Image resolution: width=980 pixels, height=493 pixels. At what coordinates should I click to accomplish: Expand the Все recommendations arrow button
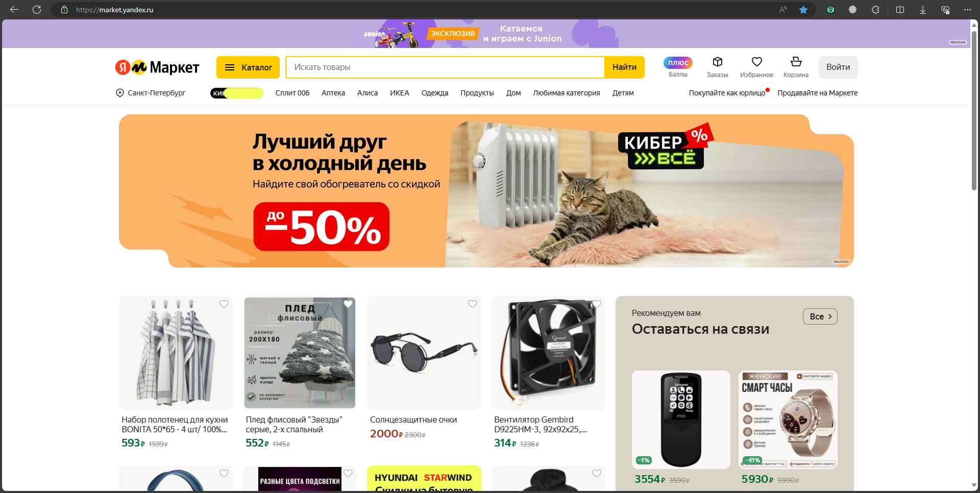[x=820, y=316]
